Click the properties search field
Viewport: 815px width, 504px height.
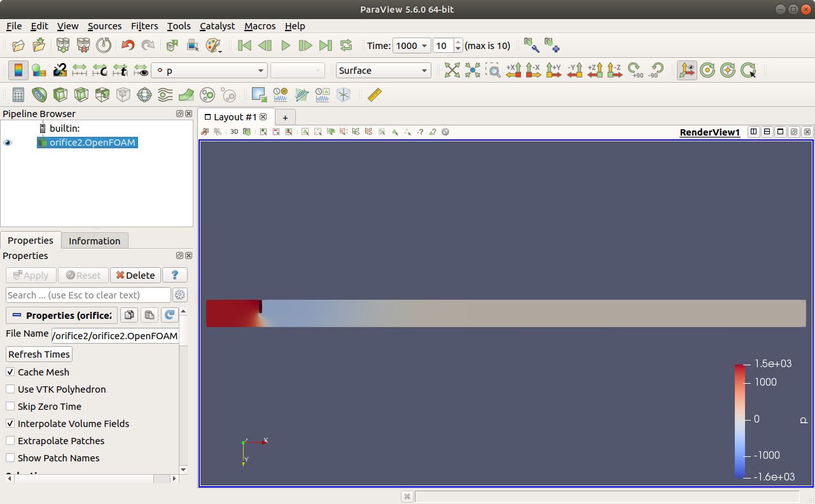tap(88, 295)
